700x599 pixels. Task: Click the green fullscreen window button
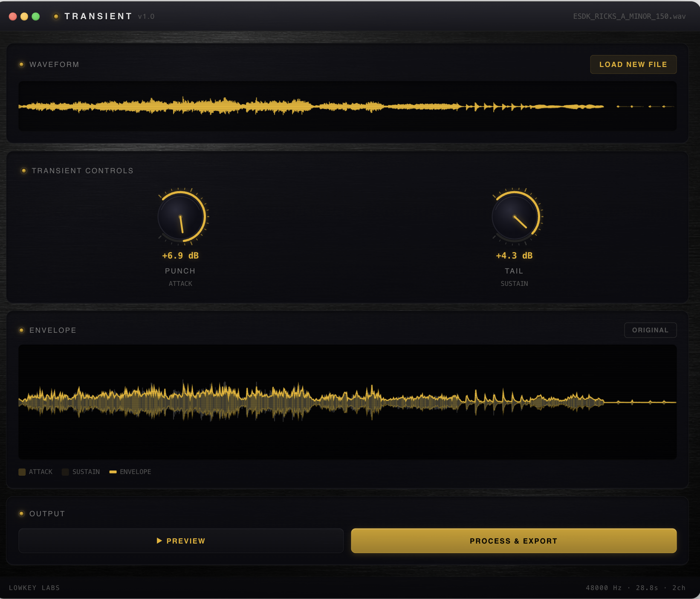(36, 16)
